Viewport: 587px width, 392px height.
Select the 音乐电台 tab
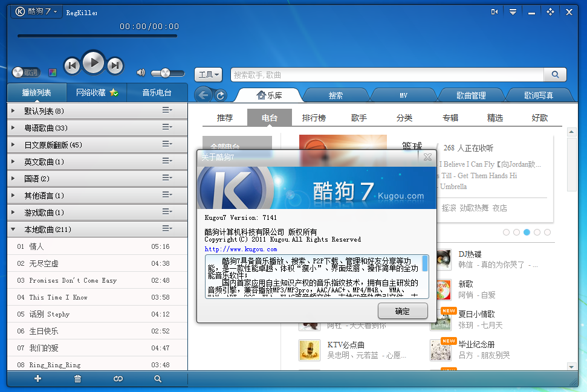pyautogui.click(x=157, y=92)
